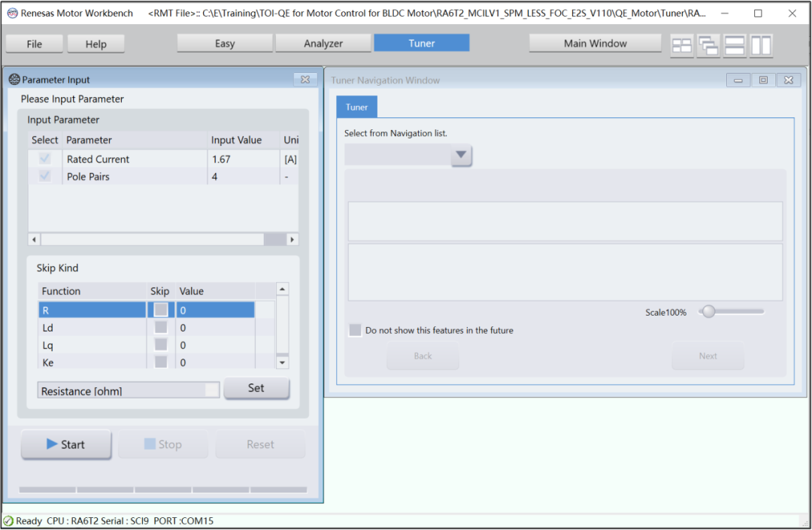The image size is (812, 530).
Task: Toggle Skip checkbox for Ld
Action: (161, 327)
